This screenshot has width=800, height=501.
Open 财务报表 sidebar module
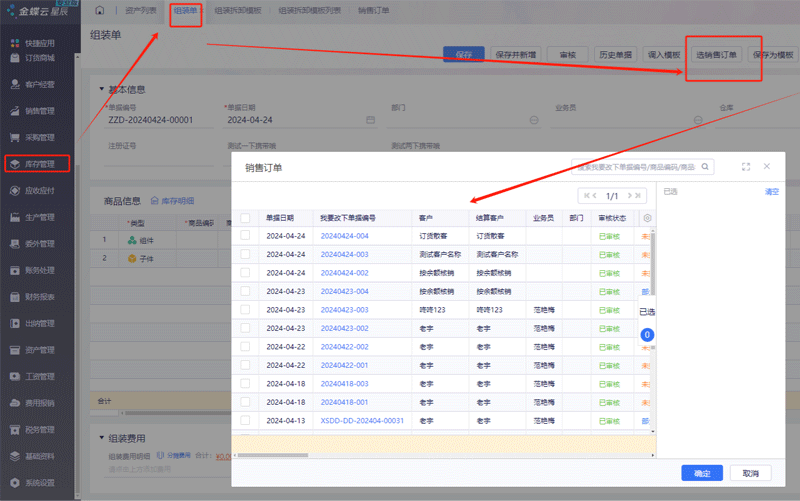[33, 297]
